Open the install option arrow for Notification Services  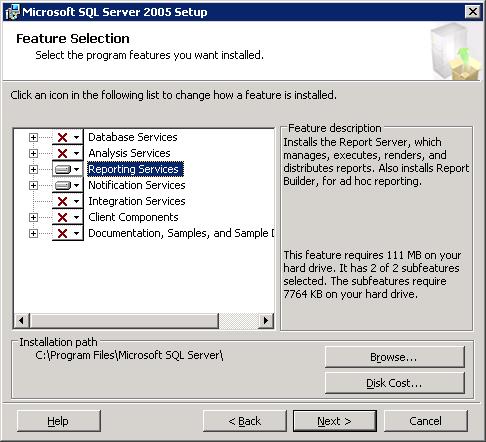coord(76,185)
